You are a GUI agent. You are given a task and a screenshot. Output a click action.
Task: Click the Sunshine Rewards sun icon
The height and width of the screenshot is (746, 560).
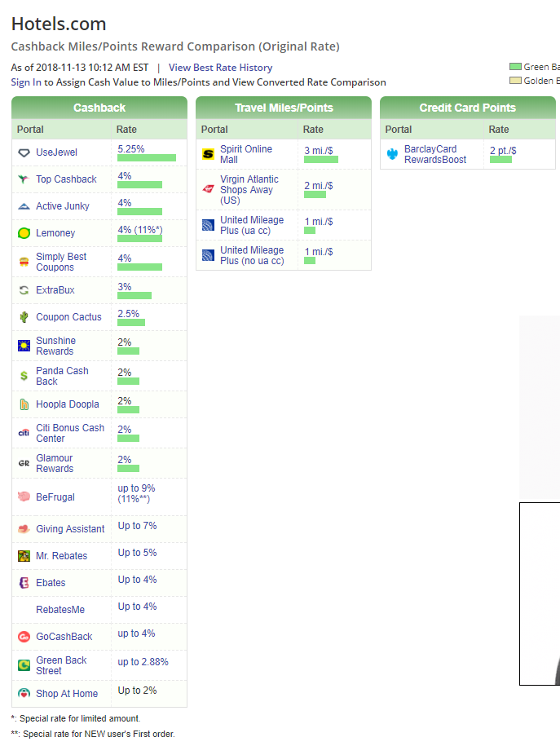(x=24, y=346)
